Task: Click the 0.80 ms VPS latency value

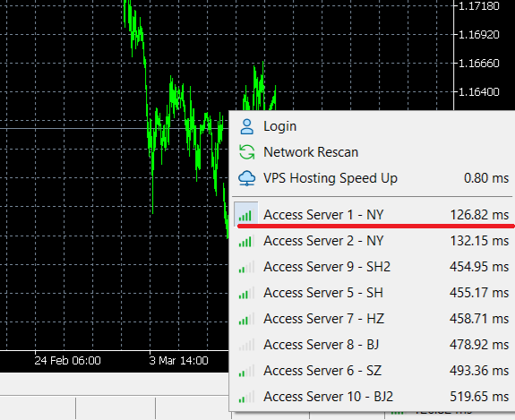Action: pyautogui.click(x=486, y=178)
